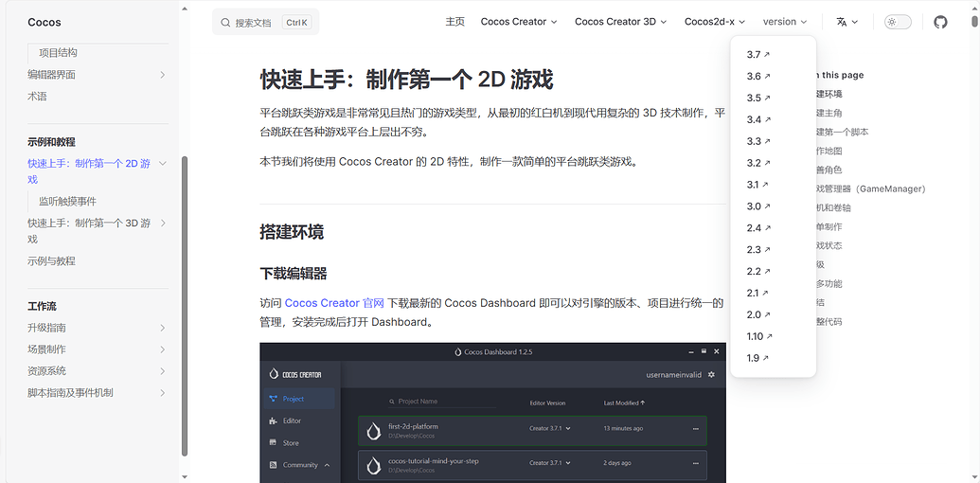The height and width of the screenshot is (483, 980).
Task: Click the Cocos site title
Action: 45,23
